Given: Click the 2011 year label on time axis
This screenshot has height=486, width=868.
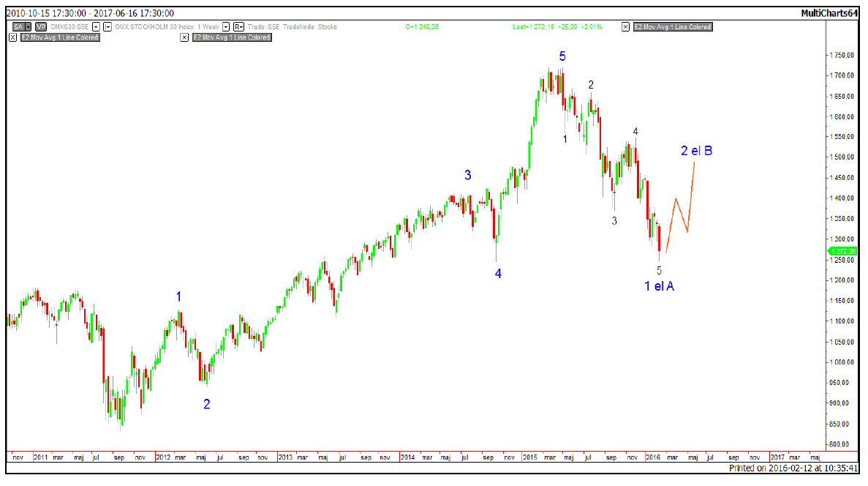Looking at the screenshot, I should (x=40, y=457).
